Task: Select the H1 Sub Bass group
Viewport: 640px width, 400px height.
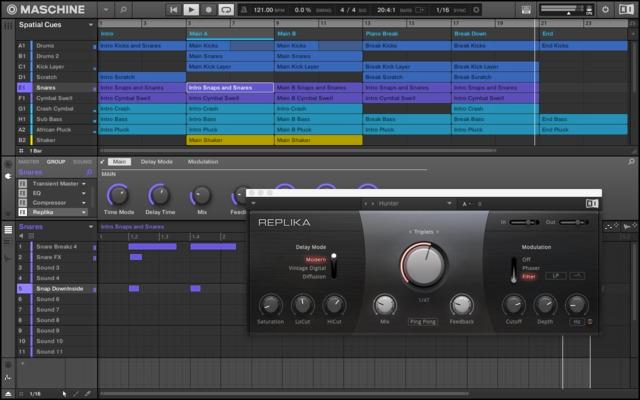Action: [x=56, y=119]
